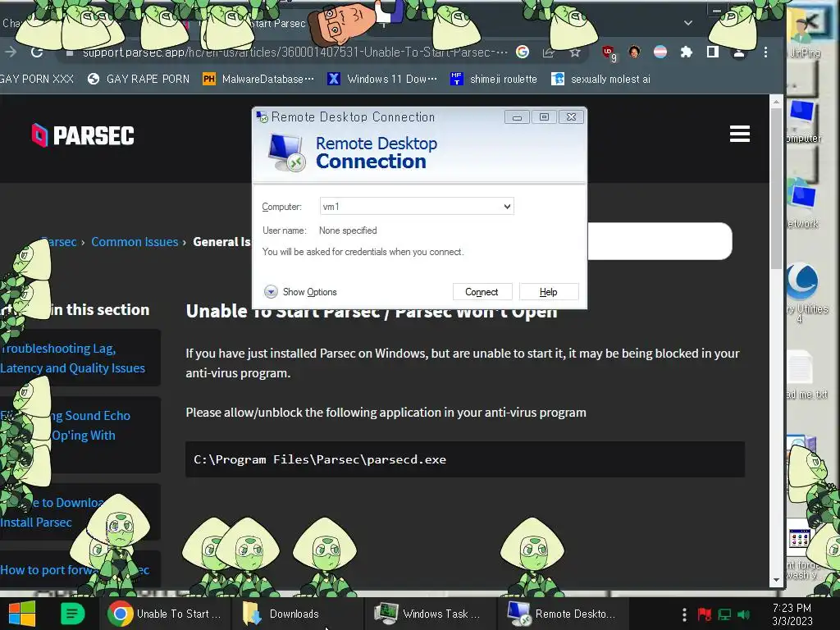Reload the Parsec support page
This screenshot has width=840, height=630.
[x=37, y=52]
